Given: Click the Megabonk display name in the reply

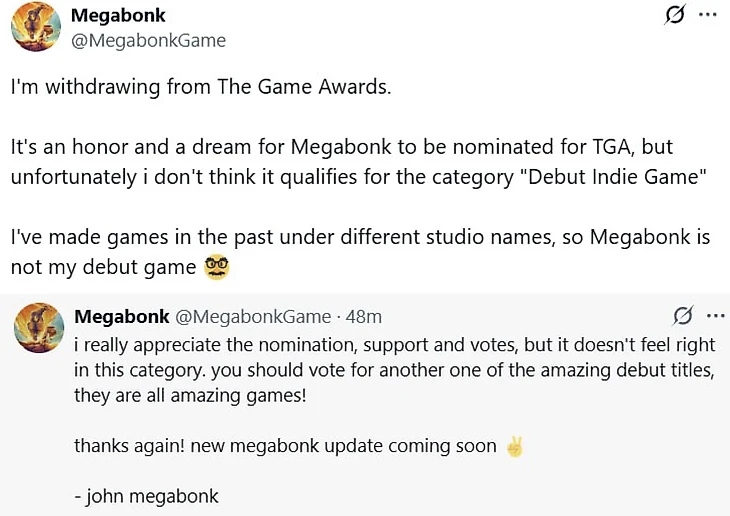Looking at the screenshot, I should pos(122,317).
